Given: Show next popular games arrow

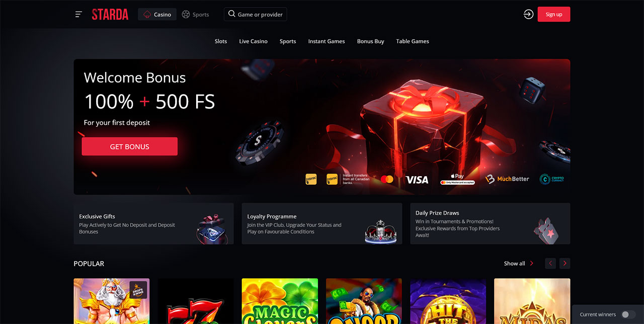Looking at the screenshot, I should coord(565,263).
